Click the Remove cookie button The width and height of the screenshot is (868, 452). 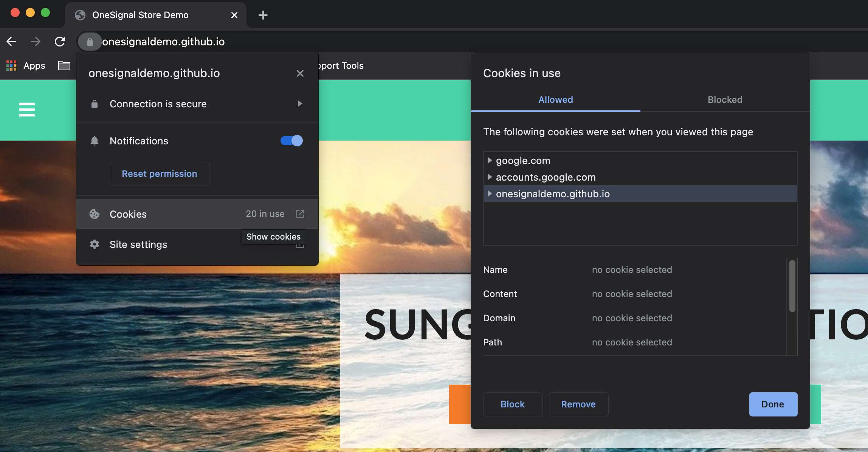pos(578,404)
